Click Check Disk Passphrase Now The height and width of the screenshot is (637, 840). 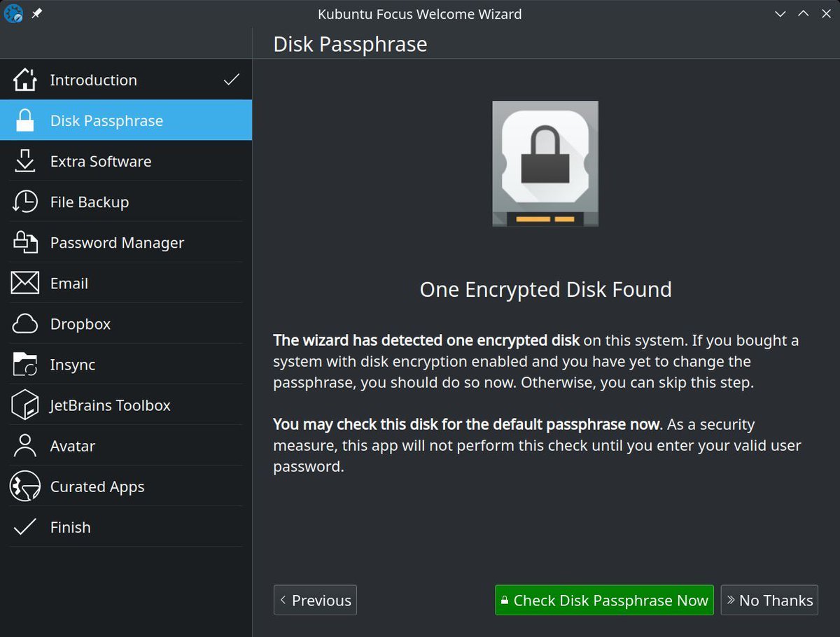[604, 600]
